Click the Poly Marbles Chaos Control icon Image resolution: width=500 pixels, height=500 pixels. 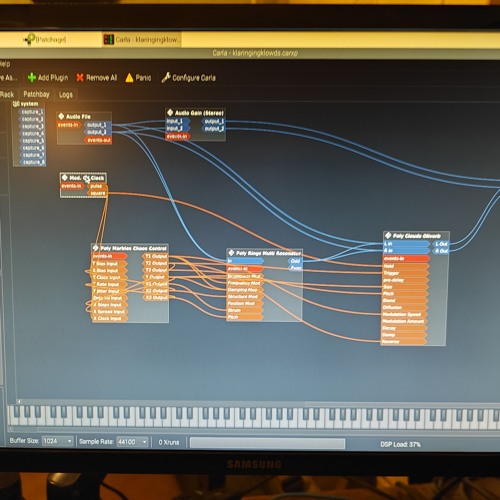coord(96,248)
